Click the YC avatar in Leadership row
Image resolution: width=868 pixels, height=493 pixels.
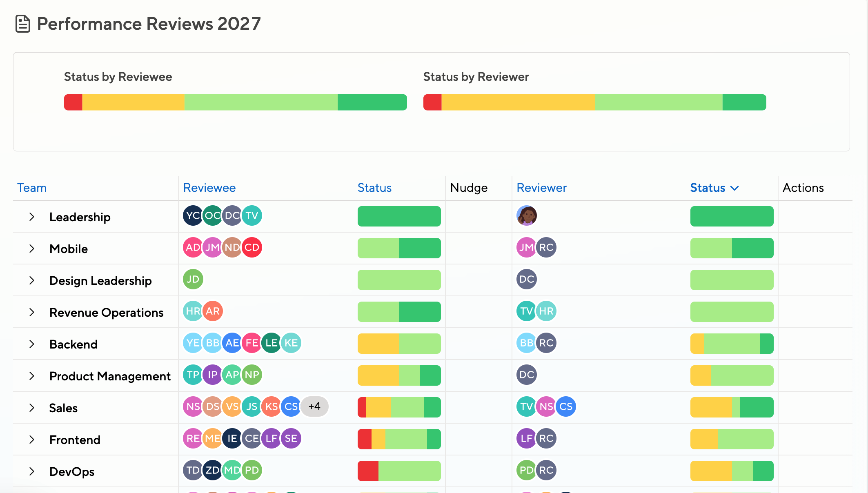click(x=193, y=215)
